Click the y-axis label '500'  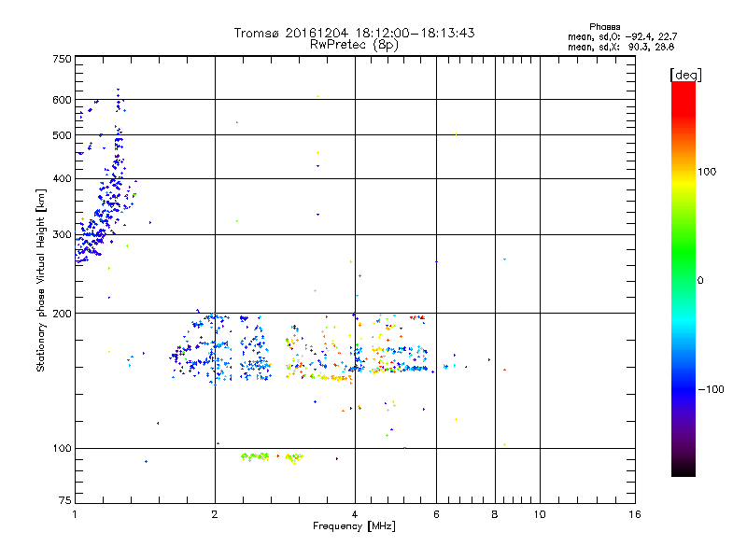click(x=62, y=135)
